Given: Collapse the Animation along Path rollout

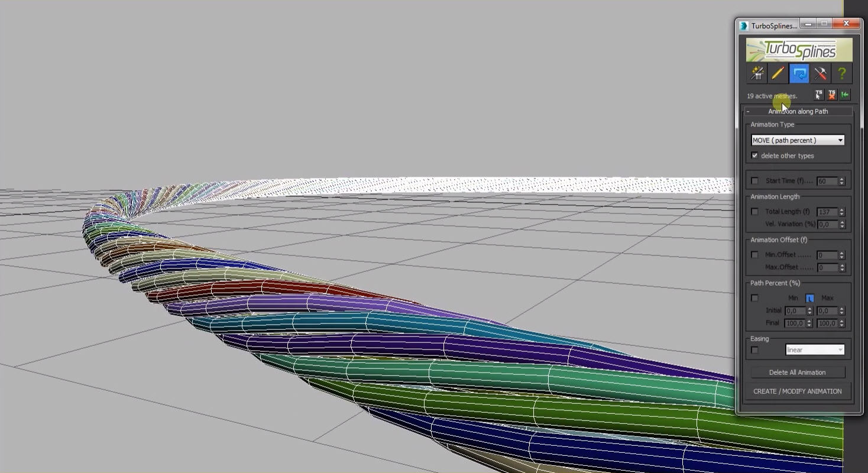Looking at the screenshot, I should [798, 111].
